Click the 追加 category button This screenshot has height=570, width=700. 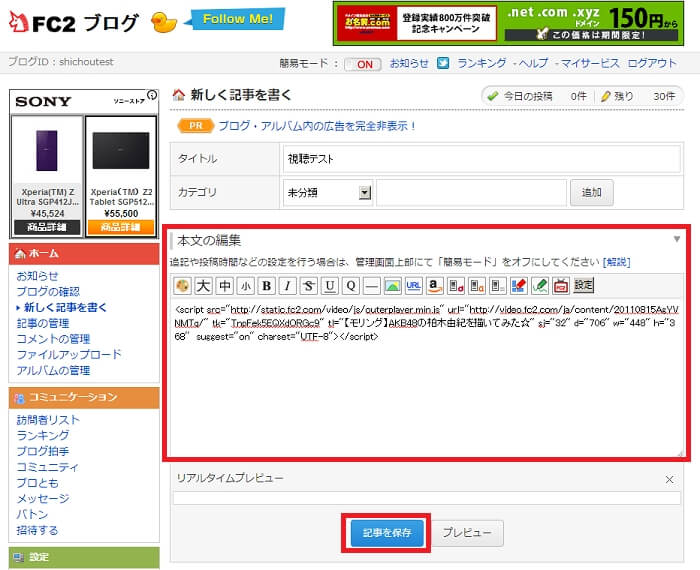click(592, 192)
